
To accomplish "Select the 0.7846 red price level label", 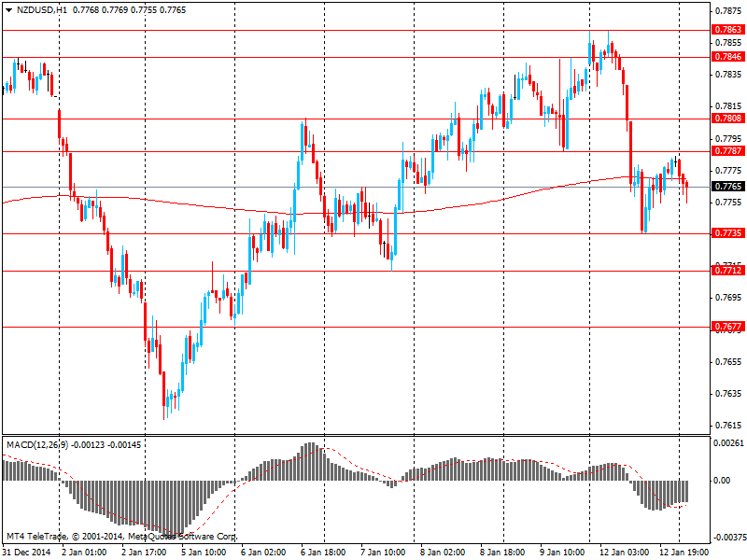I will pos(727,57).
